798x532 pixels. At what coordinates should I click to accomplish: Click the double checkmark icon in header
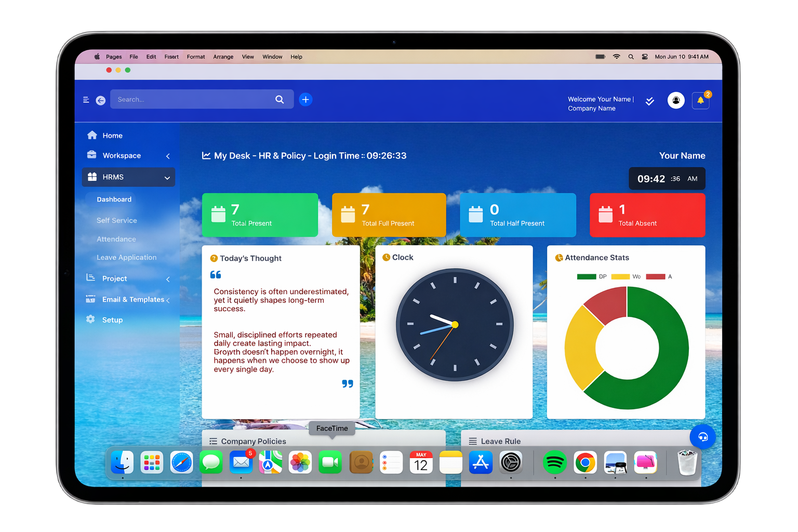tap(649, 101)
